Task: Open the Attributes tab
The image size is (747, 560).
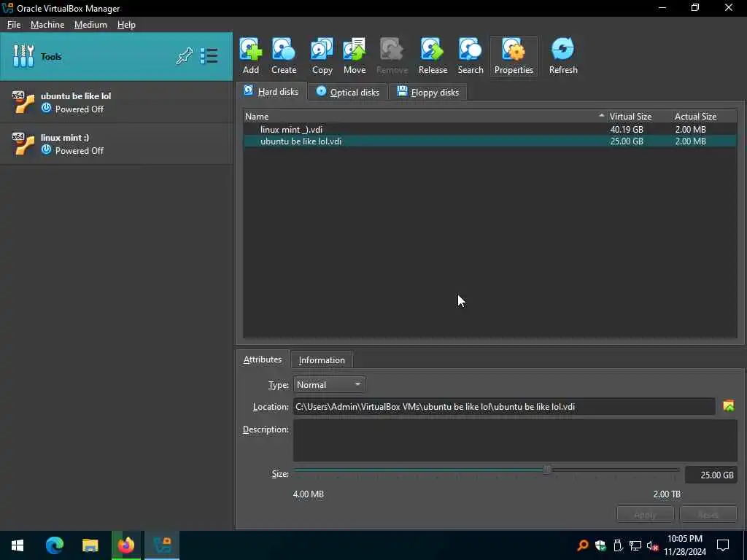Action: coord(262,359)
